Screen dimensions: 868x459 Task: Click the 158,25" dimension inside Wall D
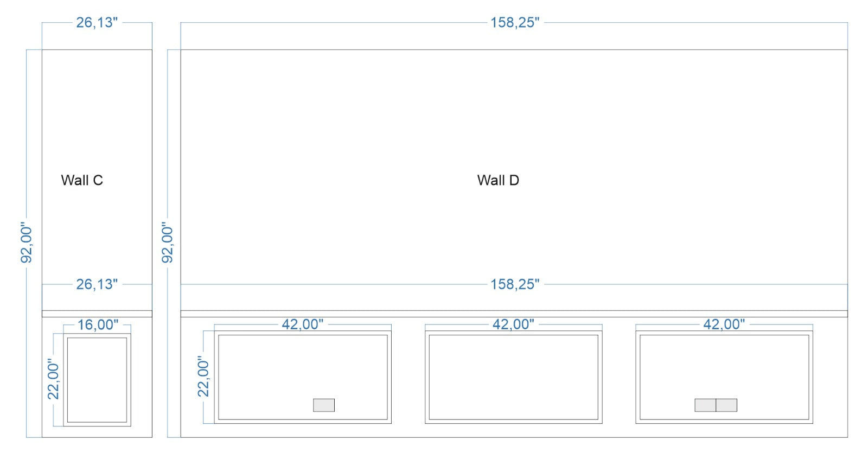point(514,284)
